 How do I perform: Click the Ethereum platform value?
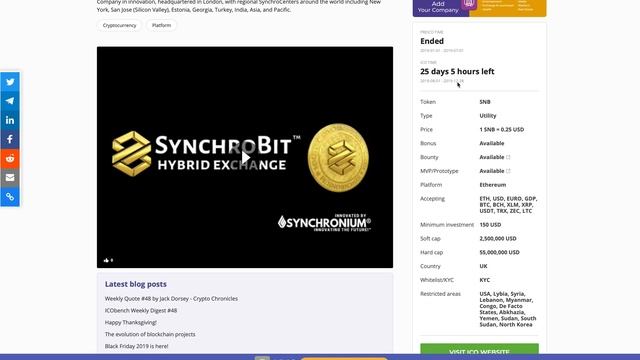493,185
